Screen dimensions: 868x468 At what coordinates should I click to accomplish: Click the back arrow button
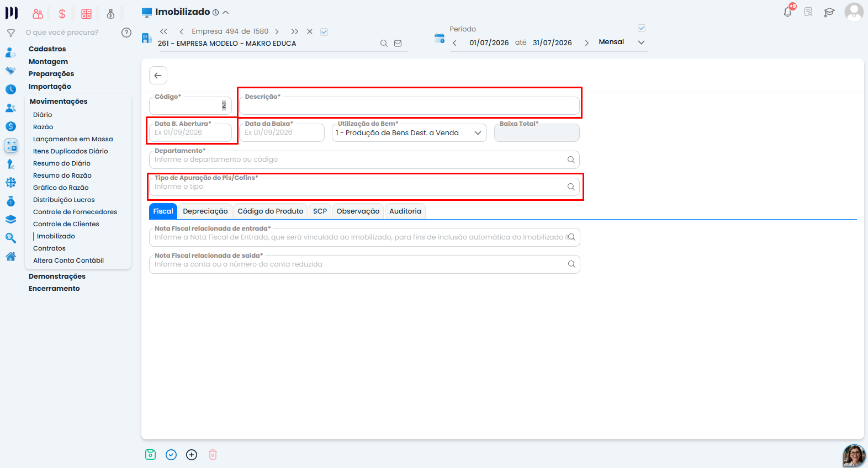click(158, 76)
